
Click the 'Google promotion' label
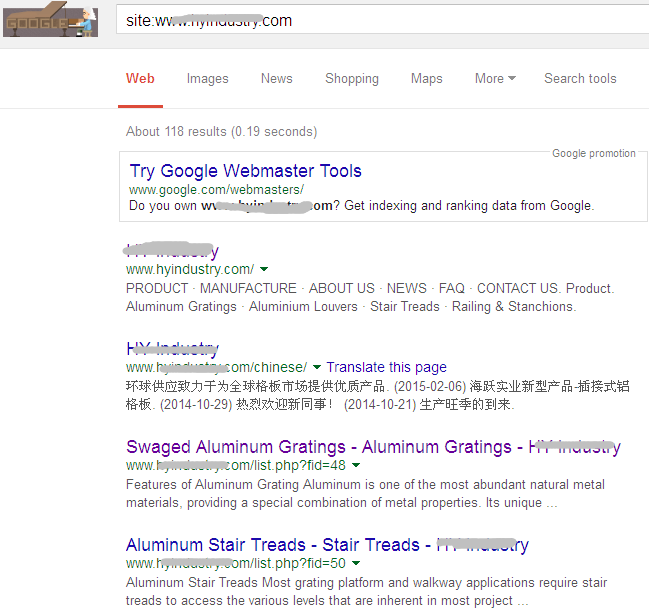594,153
